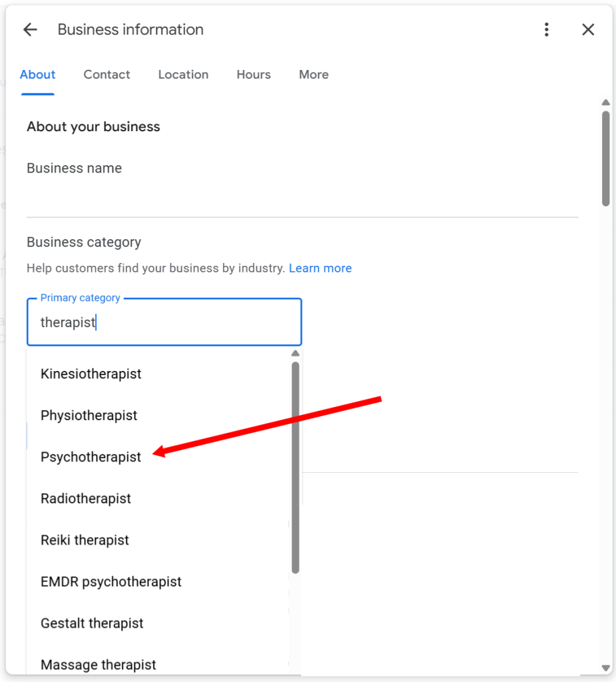Choose Reiki therapist from the suggestions
Screen dimensions: 616x682
tap(85, 540)
